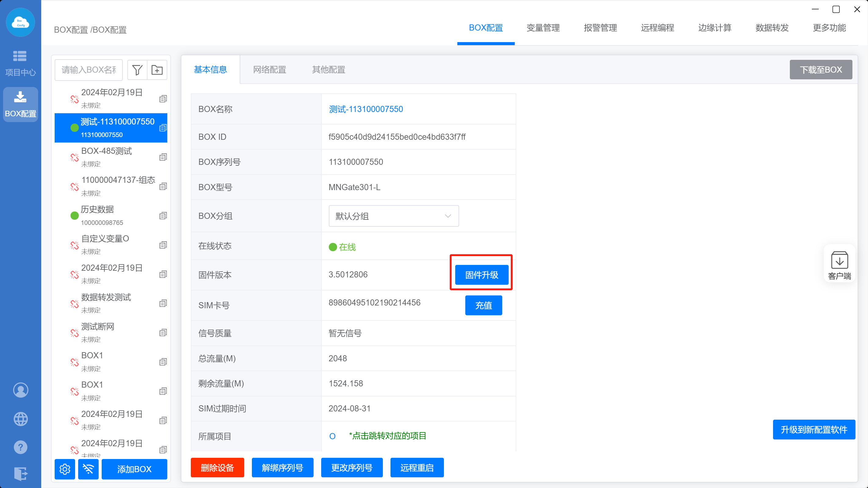Switch to the 网络配置 tab

click(x=270, y=70)
